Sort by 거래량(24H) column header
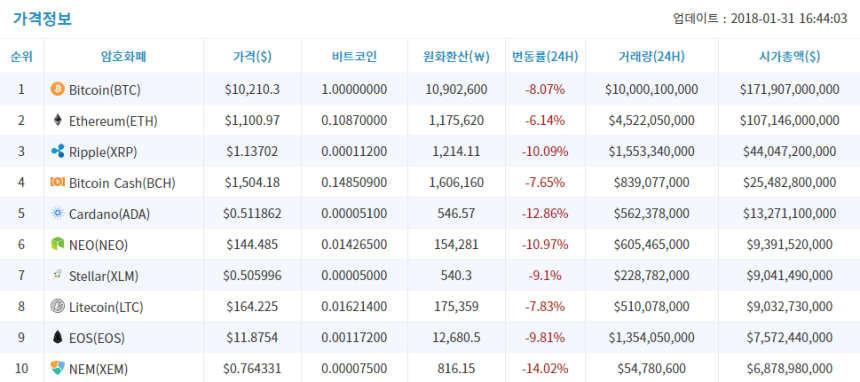 point(652,56)
